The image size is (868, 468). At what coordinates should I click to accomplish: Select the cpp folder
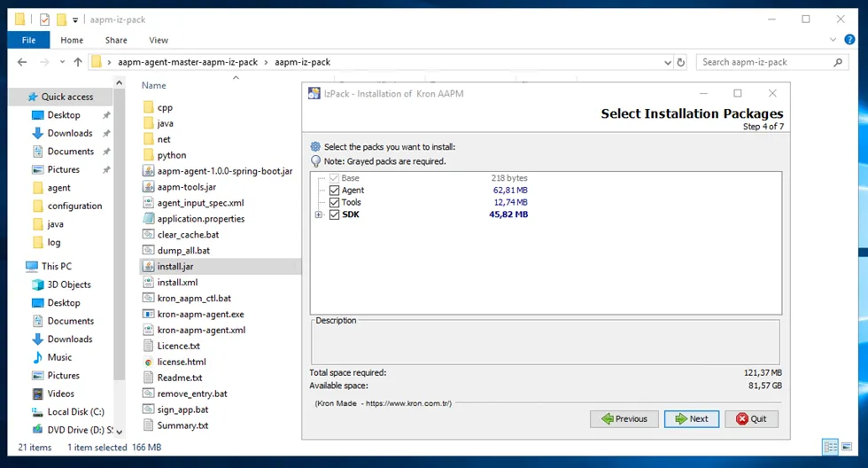pyautogui.click(x=165, y=107)
